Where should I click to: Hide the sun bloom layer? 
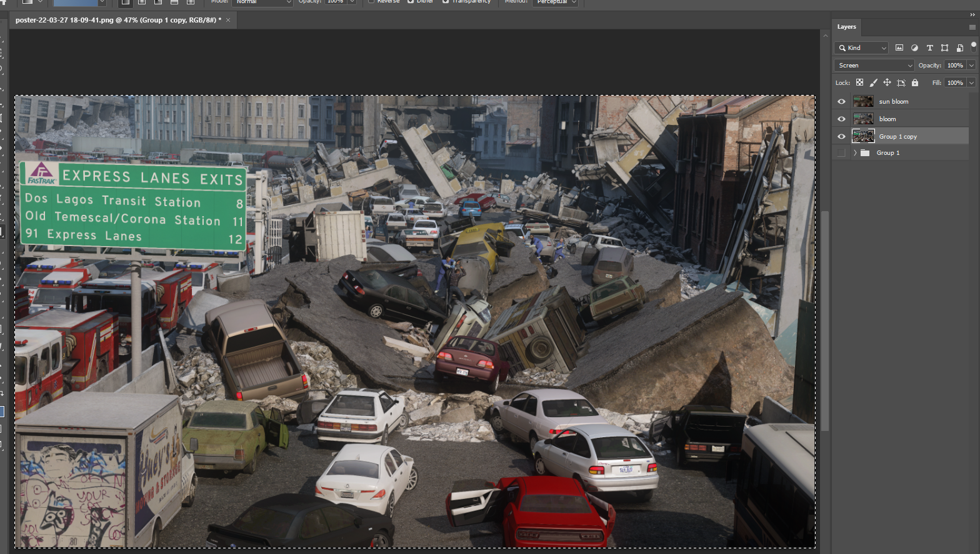point(841,101)
